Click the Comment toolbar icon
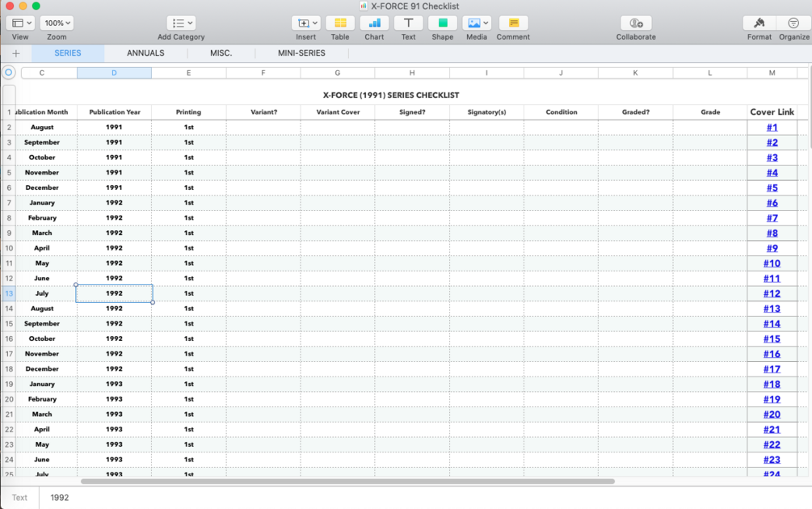The height and width of the screenshot is (509, 812). pyautogui.click(x=513, y=23)
